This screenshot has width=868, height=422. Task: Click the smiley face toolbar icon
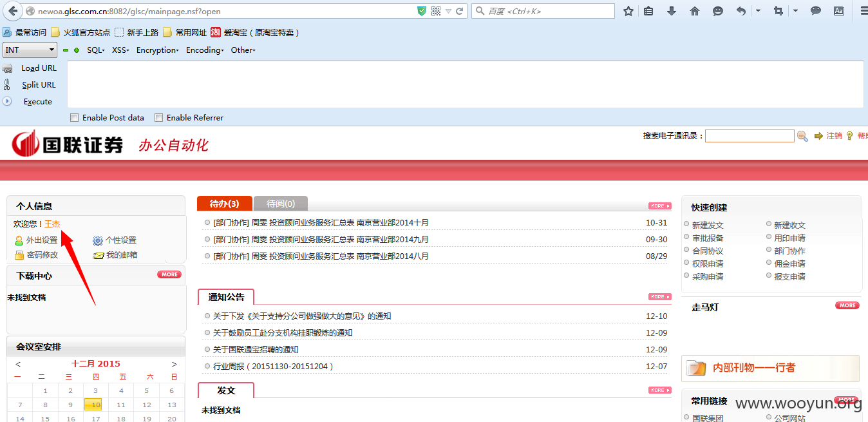pos(718,11)
